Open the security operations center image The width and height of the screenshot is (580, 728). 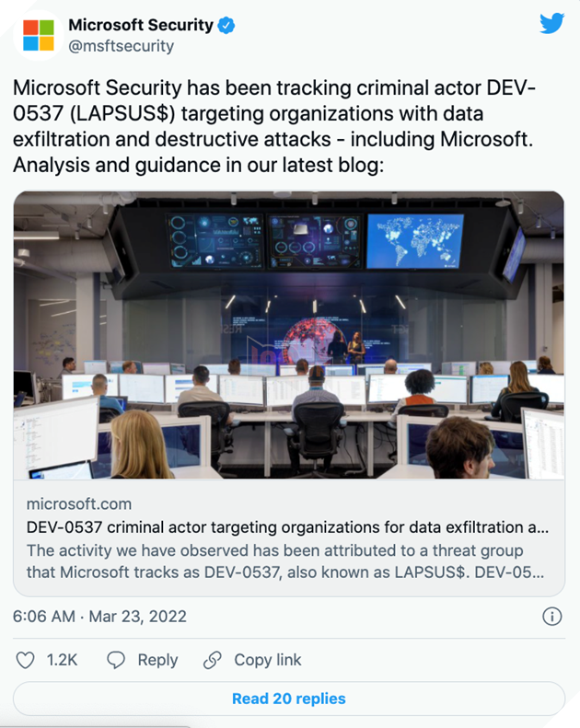point(289,334)
